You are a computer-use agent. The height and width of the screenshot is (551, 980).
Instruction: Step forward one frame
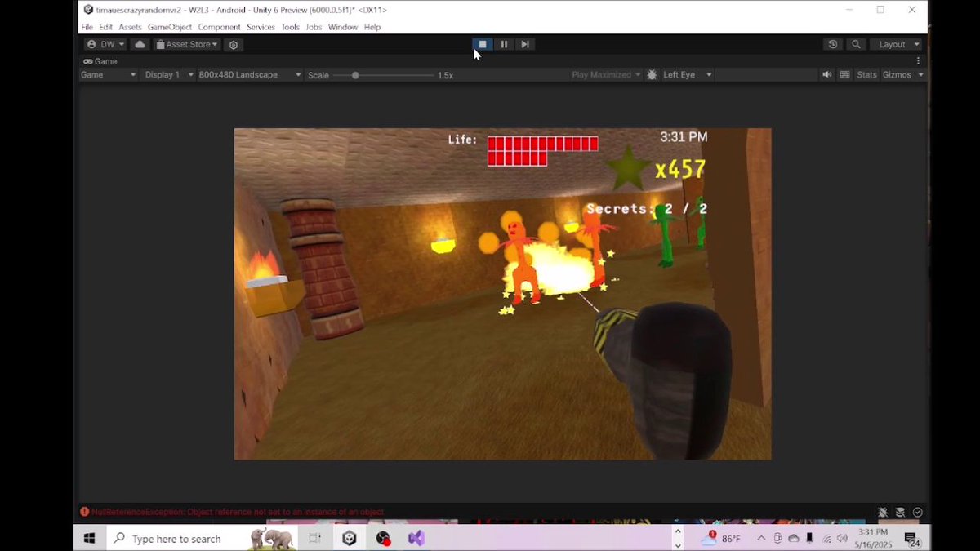525,44
